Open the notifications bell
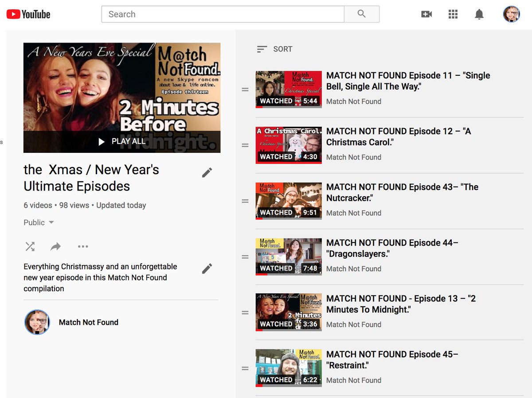The image size is (532, 398). pos(479,14)
